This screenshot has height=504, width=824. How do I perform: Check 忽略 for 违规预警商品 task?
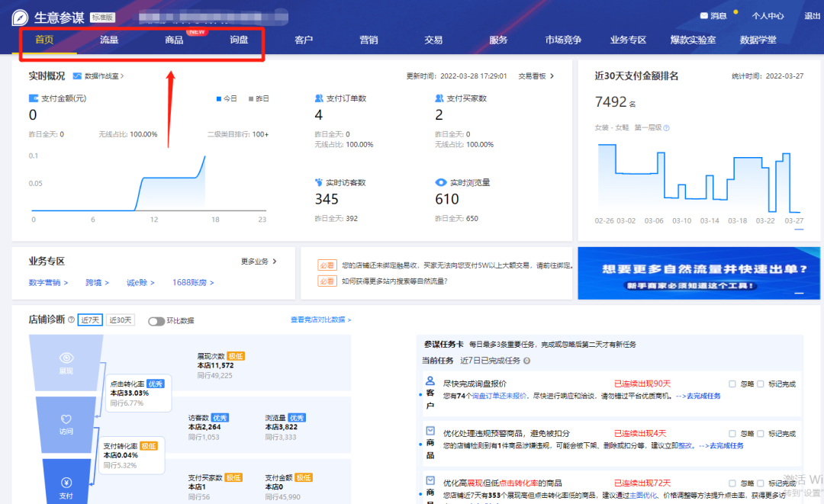tap(732, 434)
